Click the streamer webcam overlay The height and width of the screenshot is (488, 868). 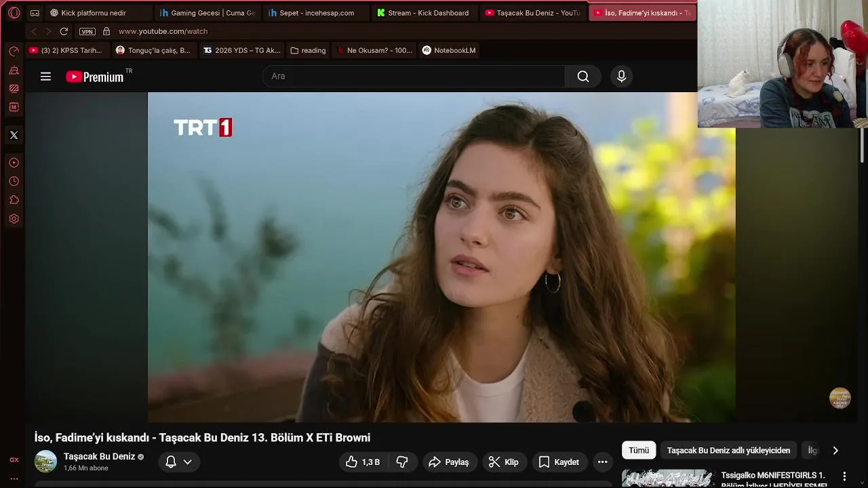tap(783, 64)
